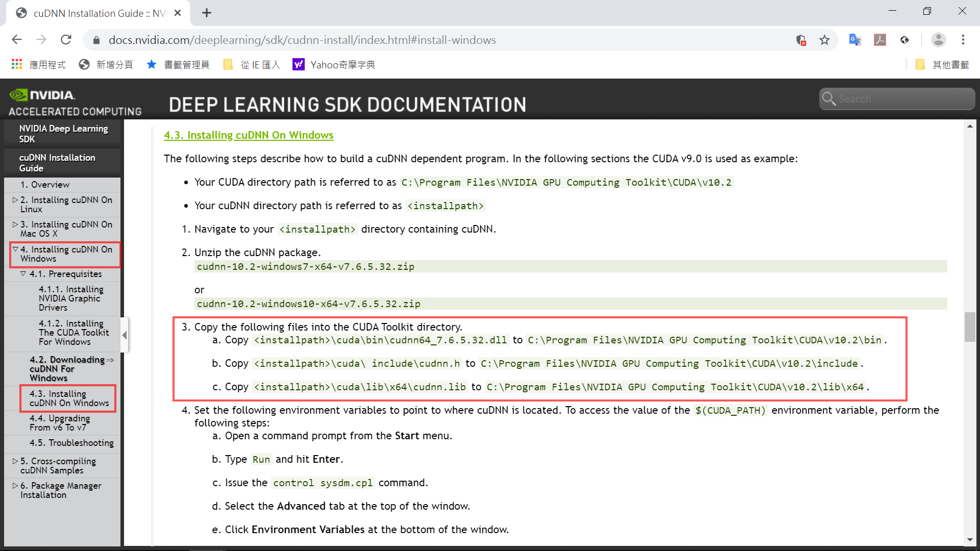Click the blocked cookies shield icon

(801, 40)
